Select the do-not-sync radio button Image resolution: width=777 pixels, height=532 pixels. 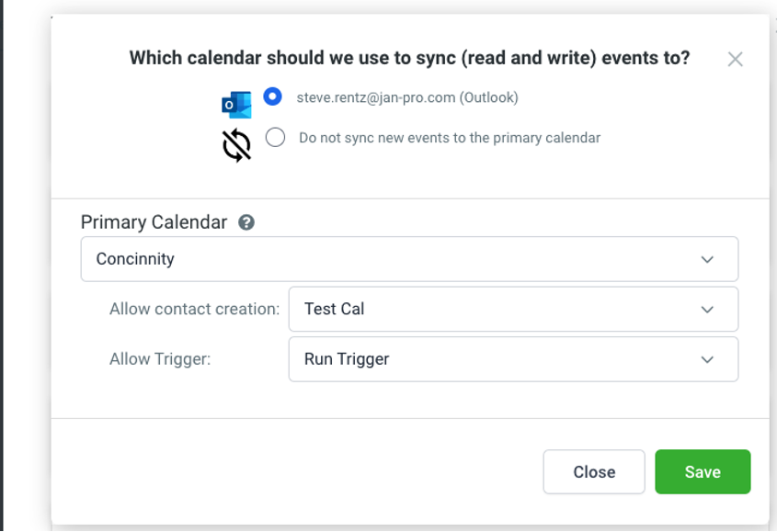(x=275, y=138)
